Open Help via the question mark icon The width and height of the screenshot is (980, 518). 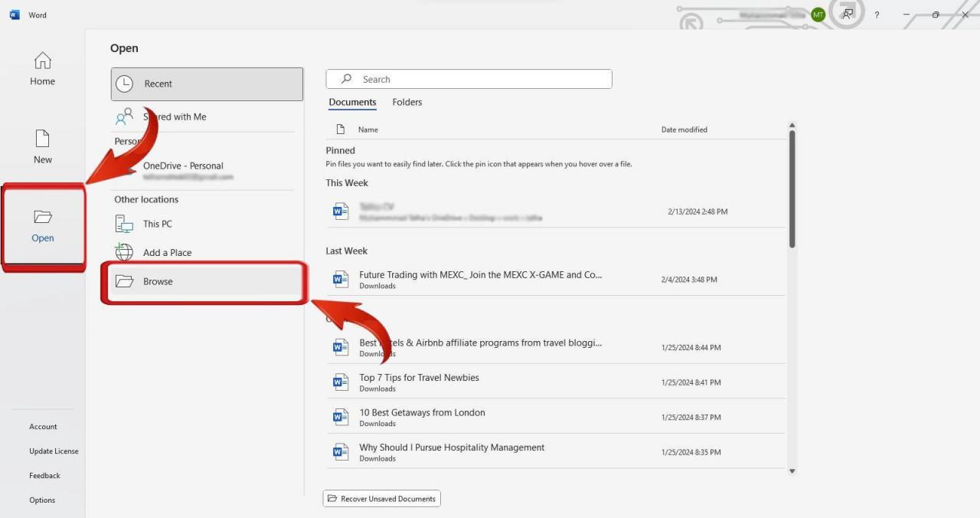pyautogui.click(x=877, y=15)
